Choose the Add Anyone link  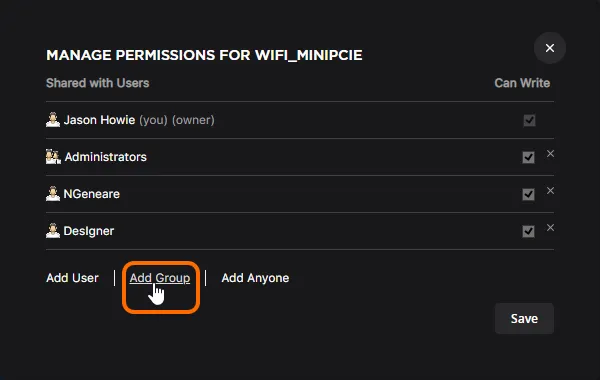[255, 278]
